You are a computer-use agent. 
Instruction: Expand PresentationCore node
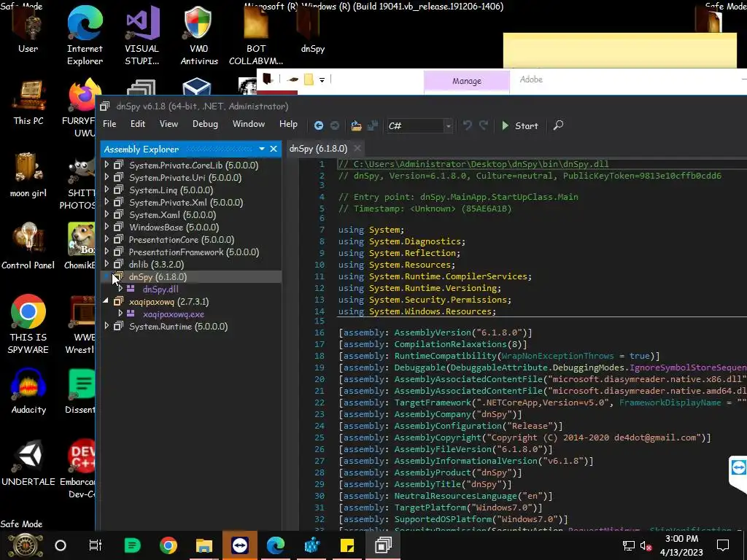click(107, 239)
